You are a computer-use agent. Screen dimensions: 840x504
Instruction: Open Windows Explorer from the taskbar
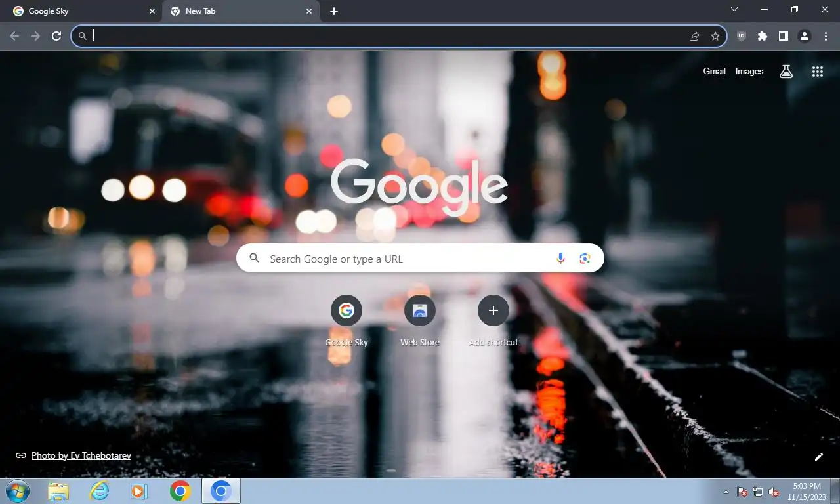(58, 491)
